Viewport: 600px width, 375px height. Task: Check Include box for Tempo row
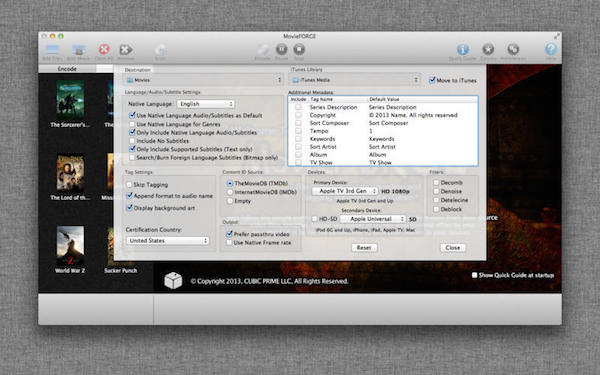pos(298,131)
